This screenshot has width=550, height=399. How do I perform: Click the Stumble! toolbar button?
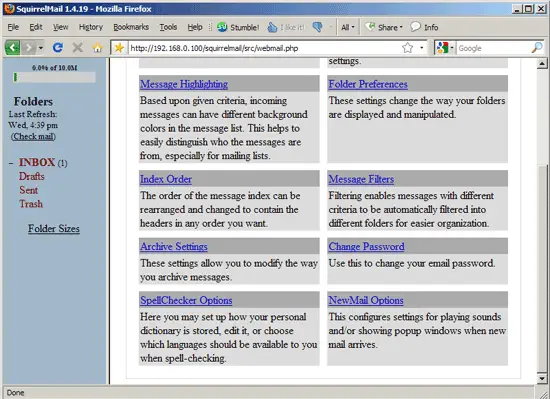tap(238, 27)
